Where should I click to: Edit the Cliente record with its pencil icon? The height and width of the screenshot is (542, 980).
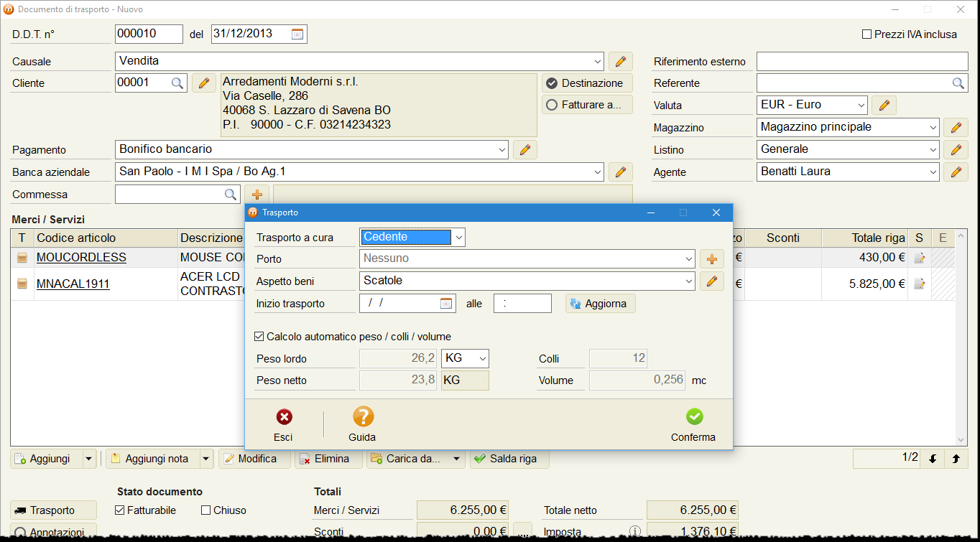coord(204,83)
